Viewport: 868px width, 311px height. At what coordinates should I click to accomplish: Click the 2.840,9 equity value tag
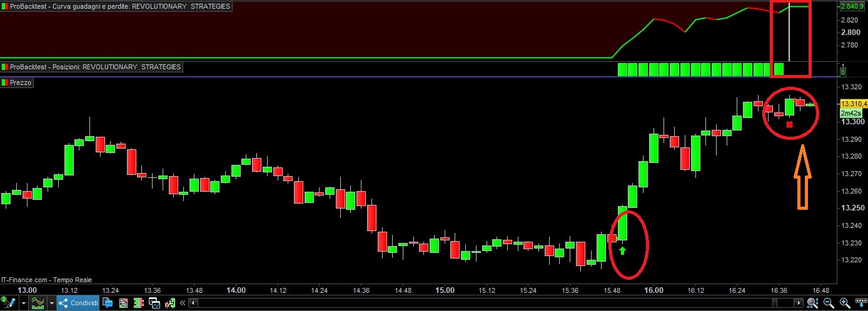point(852,7)
